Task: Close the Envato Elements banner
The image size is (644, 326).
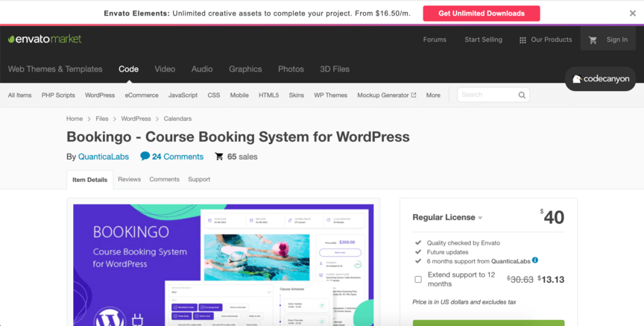Action: pyautogui.click(x=633, y=13)
